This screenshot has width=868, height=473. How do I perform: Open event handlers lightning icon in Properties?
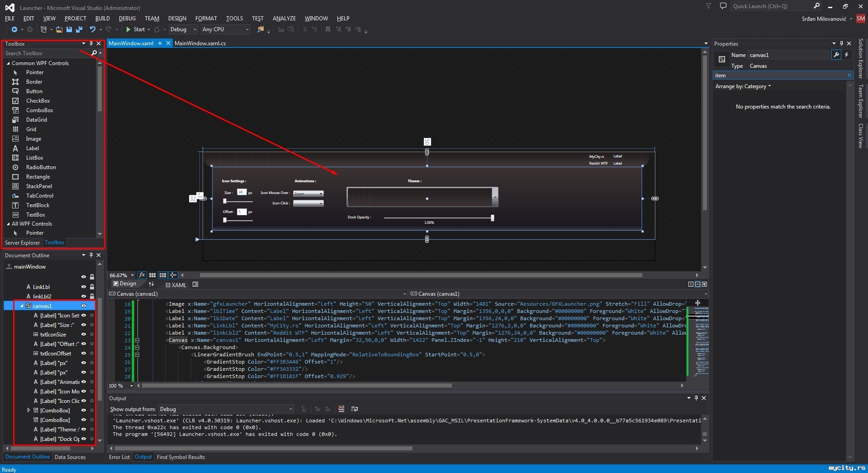846,55
